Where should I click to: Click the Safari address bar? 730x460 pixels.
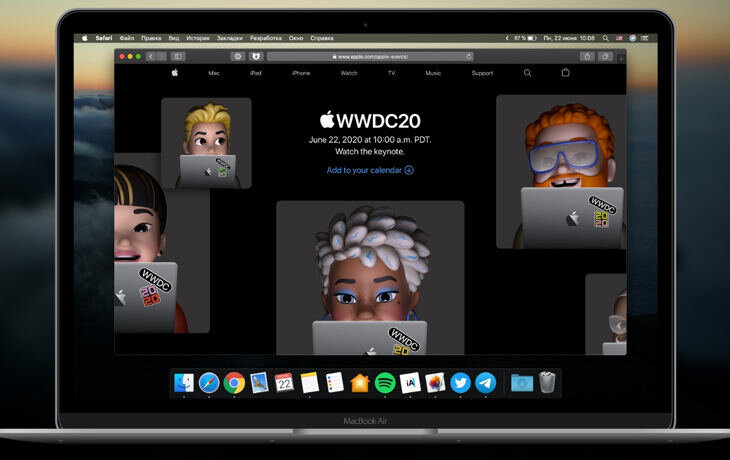click(x=371, y=56)
